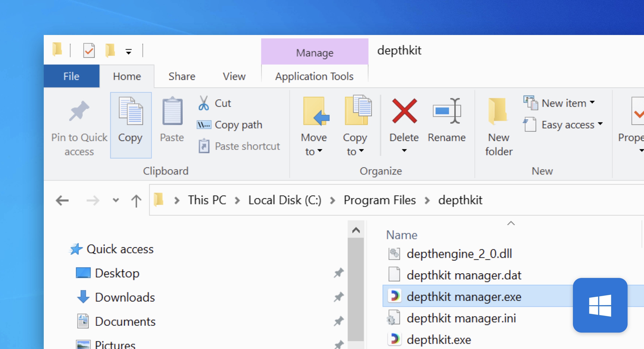644x349 pixels.
Task: Click the Cut scissors icon
Action: [203, 103]
